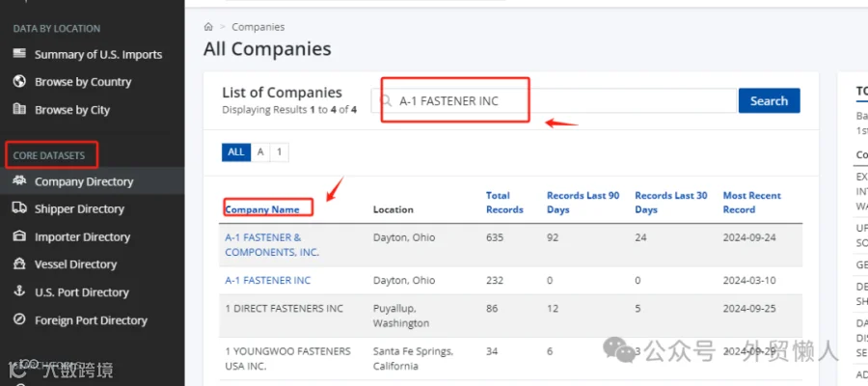Screen dimensions: 868x386
Task: Click the company search input field
Action: (555, 100)
